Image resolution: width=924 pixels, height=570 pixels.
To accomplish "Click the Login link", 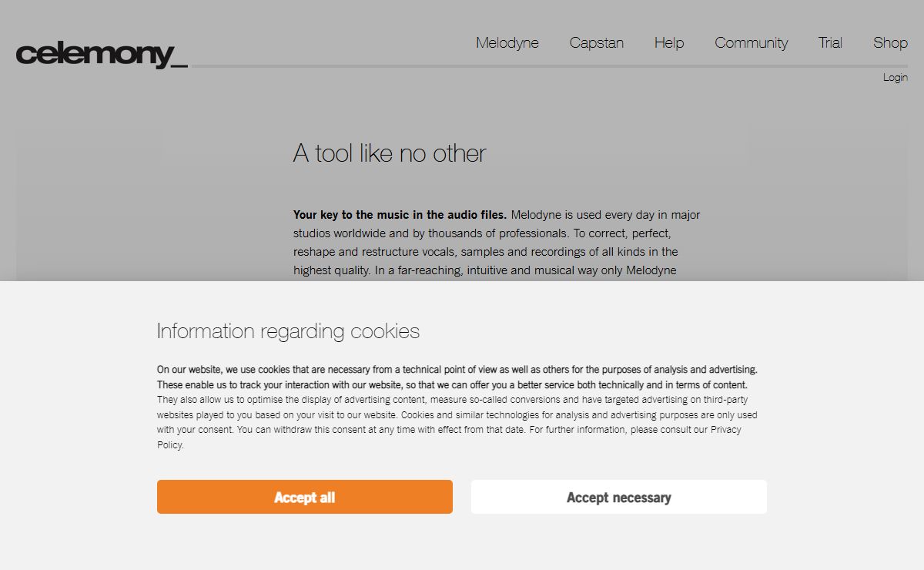I will 896,77.
